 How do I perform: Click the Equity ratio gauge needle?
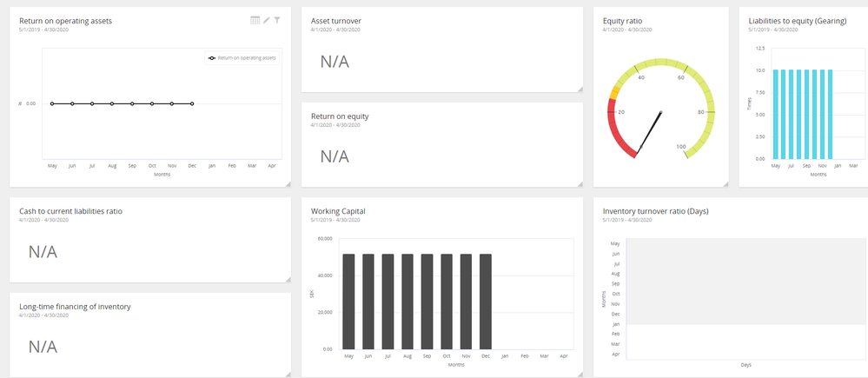(x=648, y=135)
